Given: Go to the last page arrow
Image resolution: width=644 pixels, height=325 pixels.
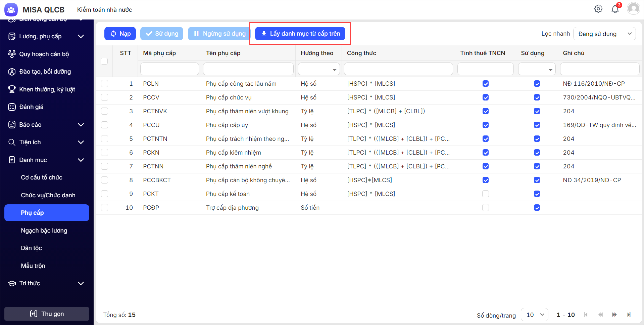Looking at the screenshot, I should pos(629,315).
